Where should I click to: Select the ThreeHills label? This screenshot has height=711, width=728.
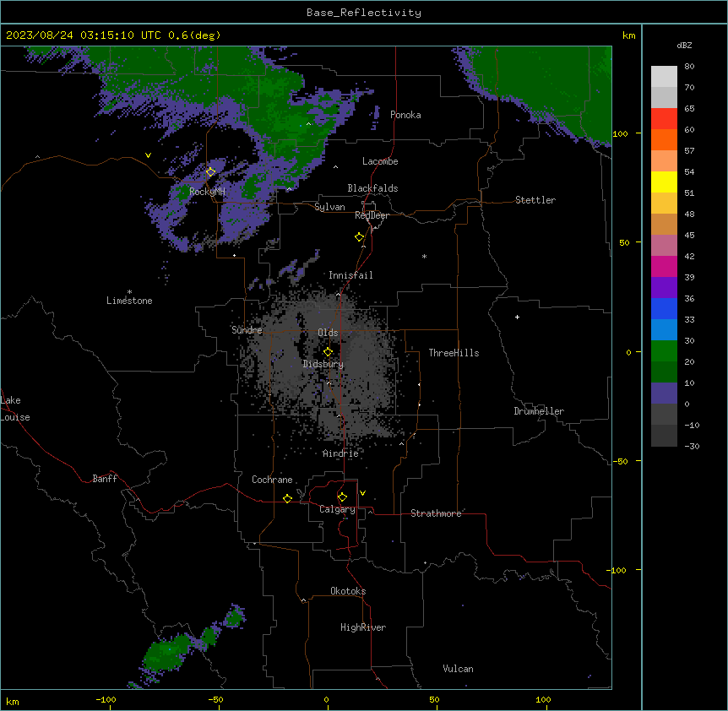pos(454,353)
